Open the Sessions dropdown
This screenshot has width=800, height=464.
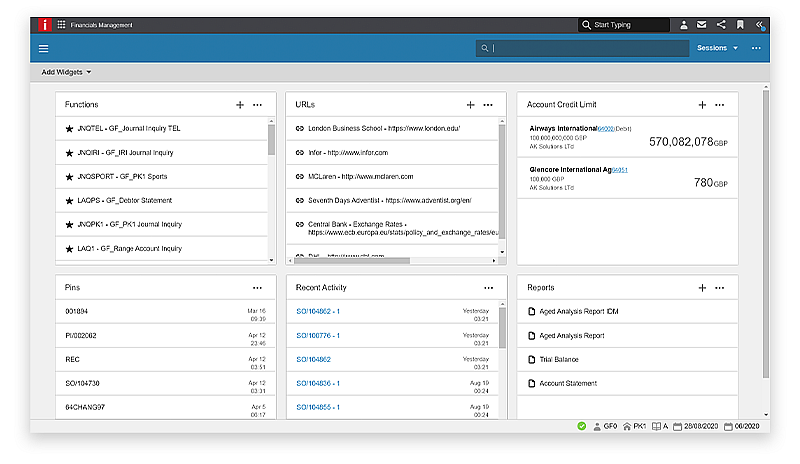pyautogui.click(x=717, y=48)
